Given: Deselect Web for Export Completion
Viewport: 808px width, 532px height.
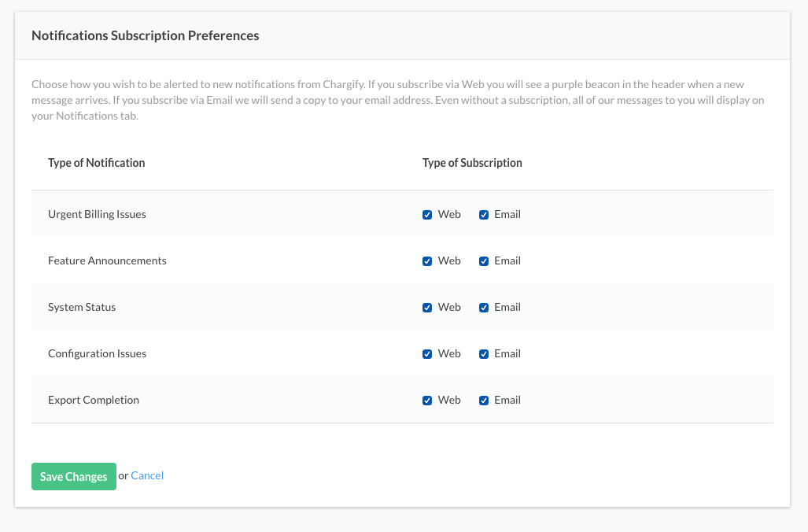Looking at the screenshot, I should tap(427, 401).
